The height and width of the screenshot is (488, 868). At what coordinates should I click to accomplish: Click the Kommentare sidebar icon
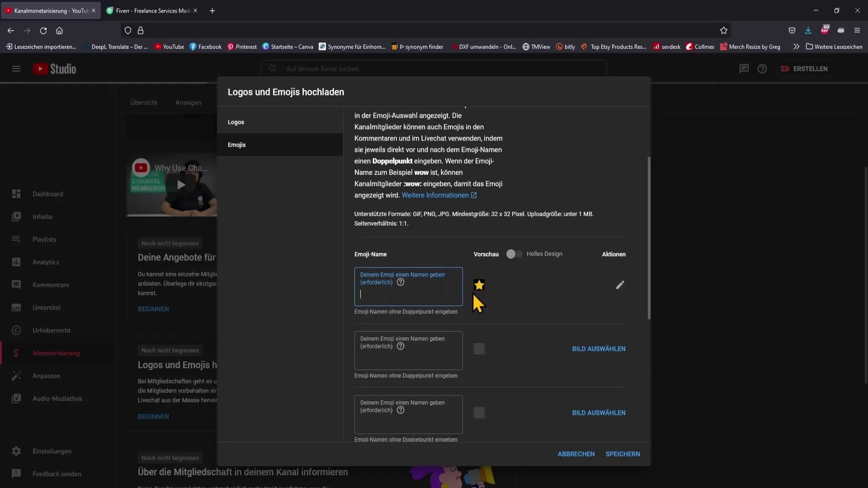16,285
